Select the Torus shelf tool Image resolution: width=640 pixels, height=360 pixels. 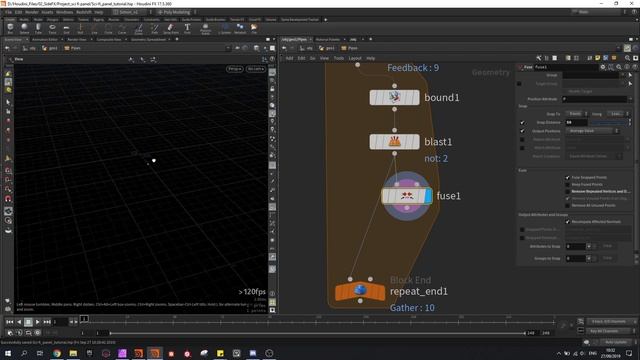point(52,28)
